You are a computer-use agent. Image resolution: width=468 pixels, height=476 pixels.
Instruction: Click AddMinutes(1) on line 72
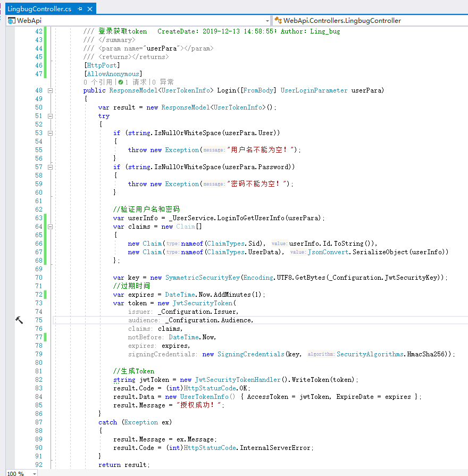(237, 295)
